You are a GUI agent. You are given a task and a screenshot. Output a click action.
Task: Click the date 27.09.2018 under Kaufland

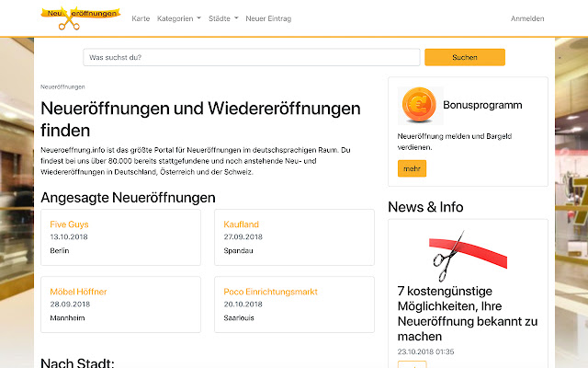click(243, 237)
